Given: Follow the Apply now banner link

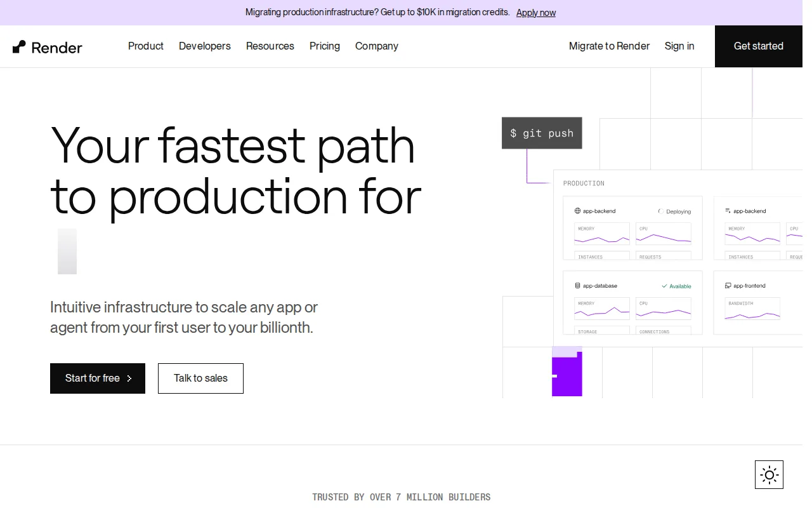Looking at the screenshot, I should click(x=536, y=13).
